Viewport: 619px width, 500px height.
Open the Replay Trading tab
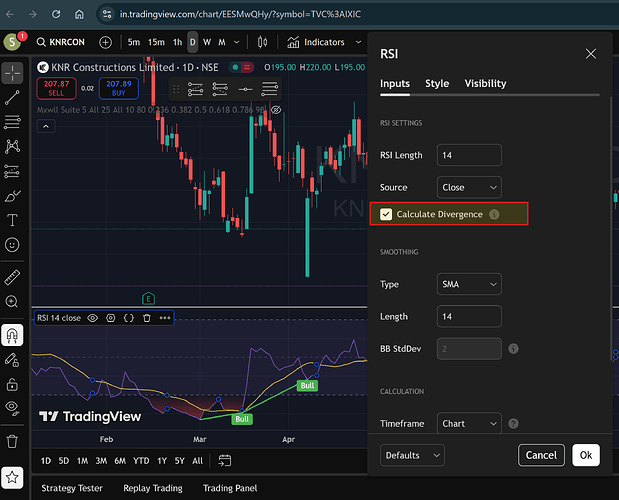(153, 489)
